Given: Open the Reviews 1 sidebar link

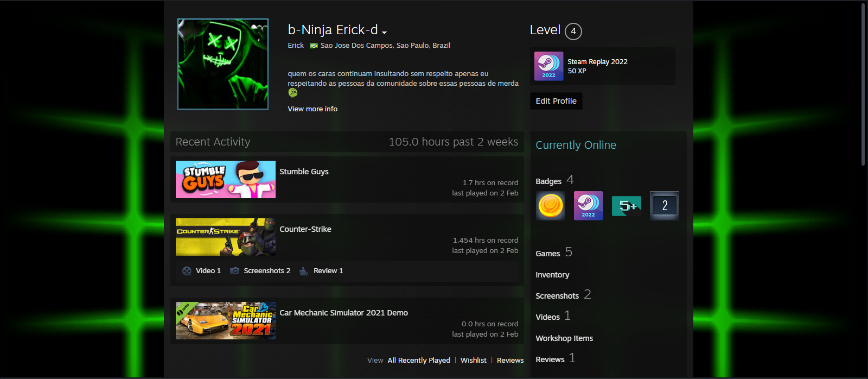Looking at the screenshot, I should (x=556, y=358).
